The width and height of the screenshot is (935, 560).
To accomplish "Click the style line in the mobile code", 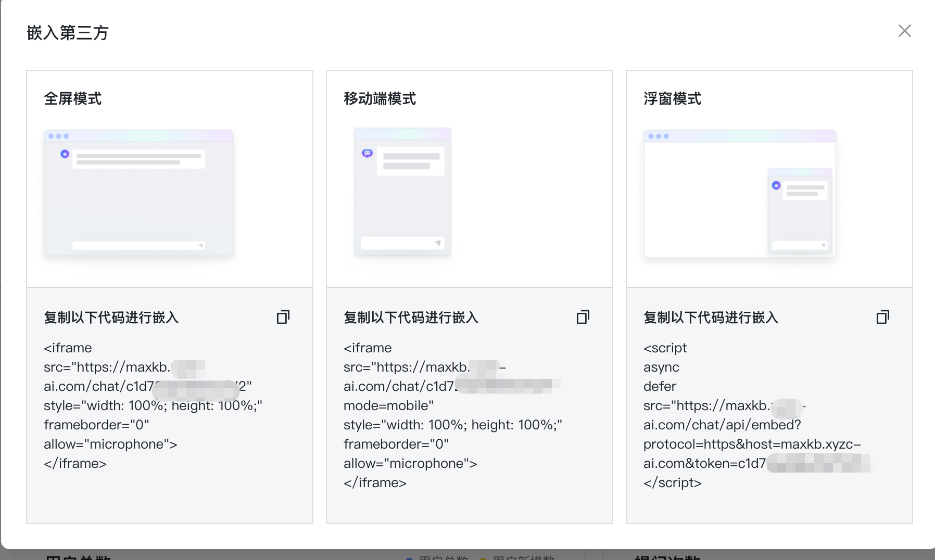I will 453,425.
